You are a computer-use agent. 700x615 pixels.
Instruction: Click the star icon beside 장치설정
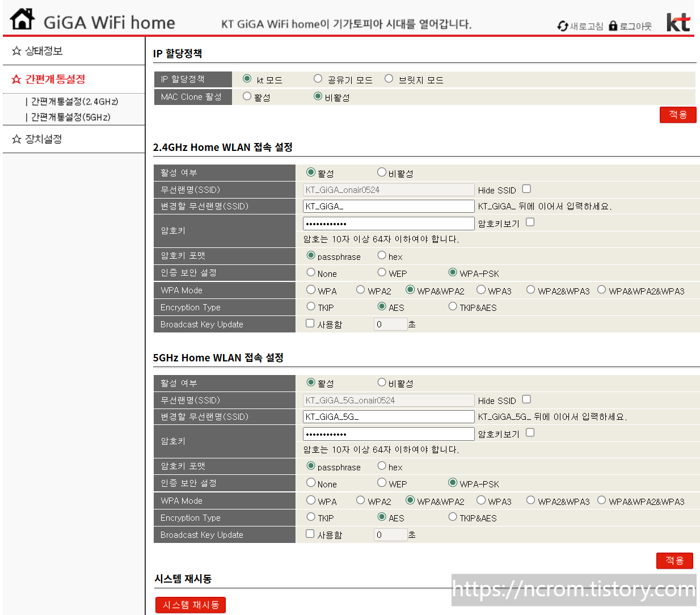pos(16,139)
